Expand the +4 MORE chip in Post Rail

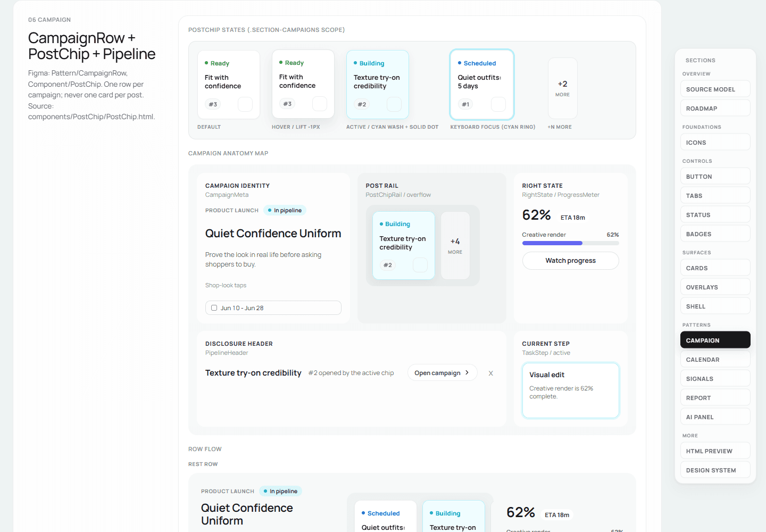tap(455, 246)
